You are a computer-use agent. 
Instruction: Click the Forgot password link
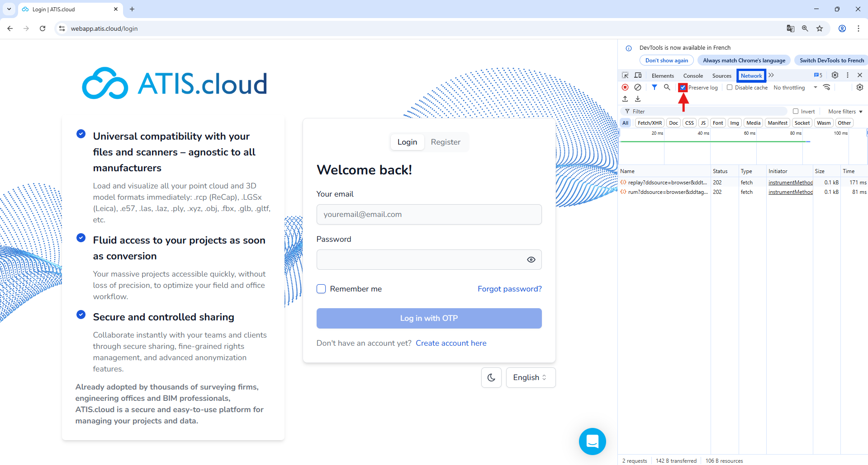(x=509, y=289)
